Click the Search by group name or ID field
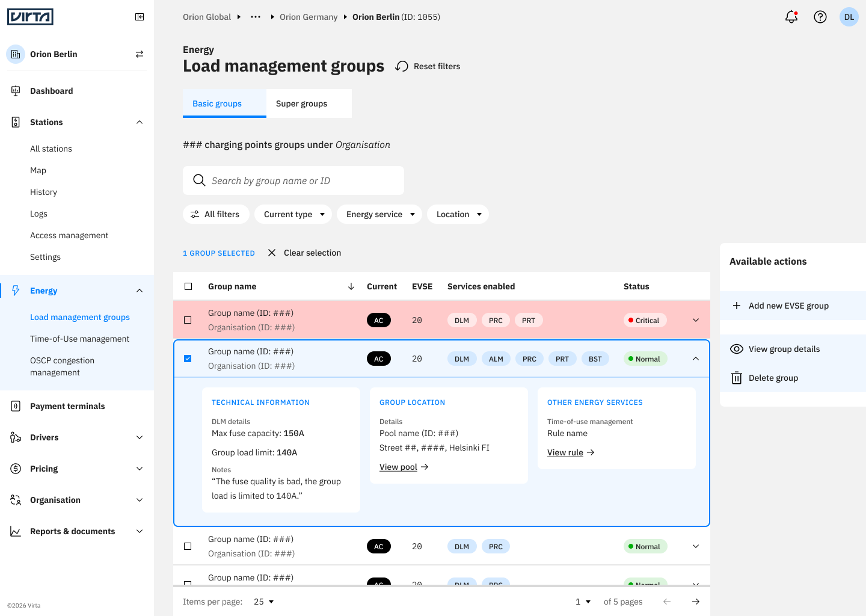The width and height of the screenshot is (866, 616). 293,180
